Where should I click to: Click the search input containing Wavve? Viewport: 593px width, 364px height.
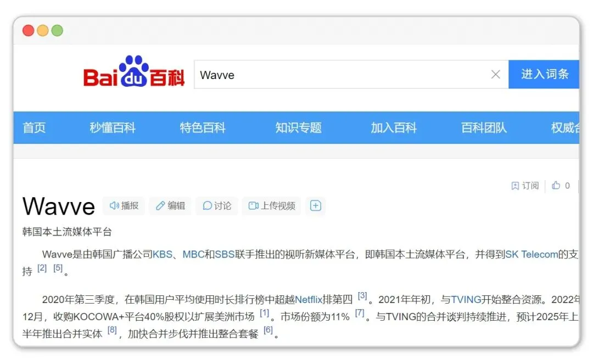351,75
